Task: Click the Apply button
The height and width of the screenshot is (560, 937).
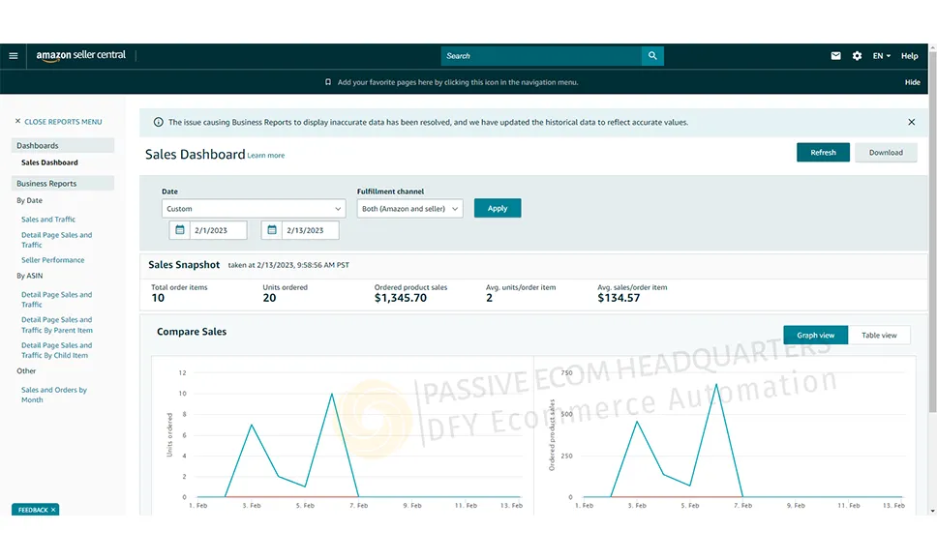Action: [498, 208]
